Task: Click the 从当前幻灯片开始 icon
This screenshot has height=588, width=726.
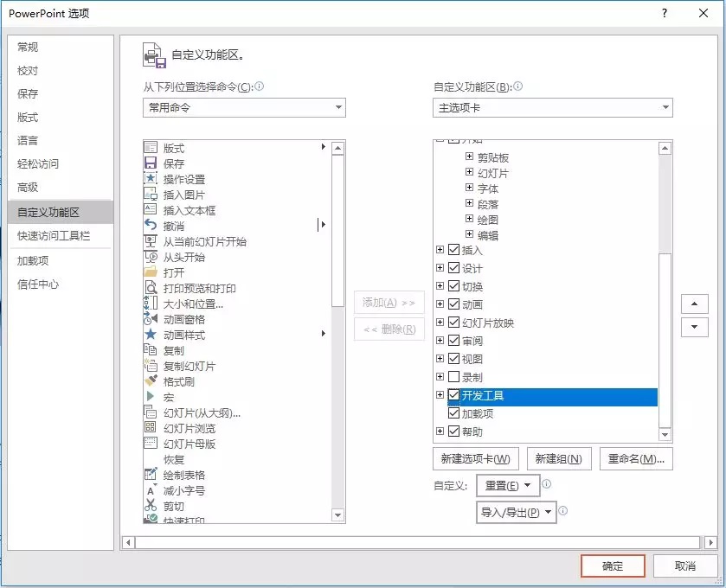Action: tap(151, 241)
